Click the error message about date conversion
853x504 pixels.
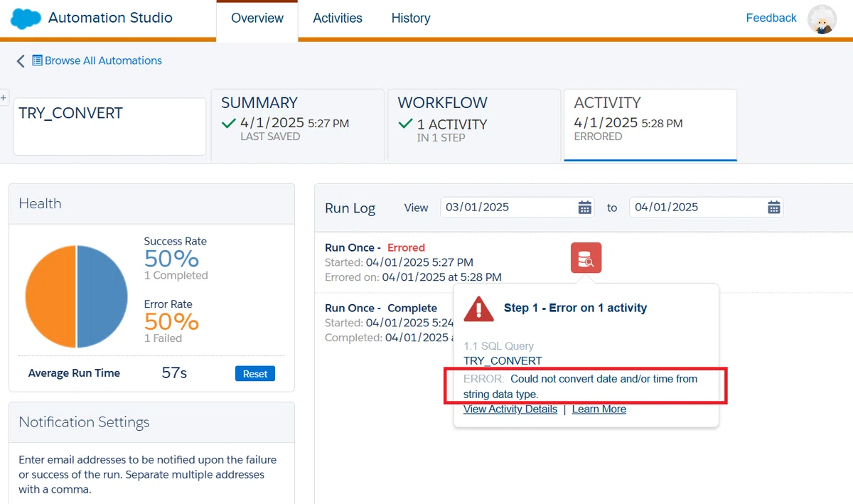[580, 387]
